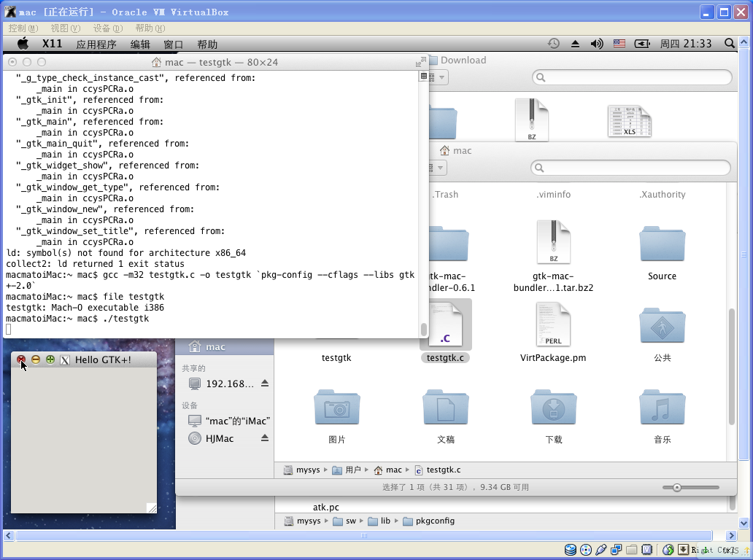Open the 应用程序 menu in X11
This screenshot has height=560, width=753.
pyautogui.click(x=96, y=44)
